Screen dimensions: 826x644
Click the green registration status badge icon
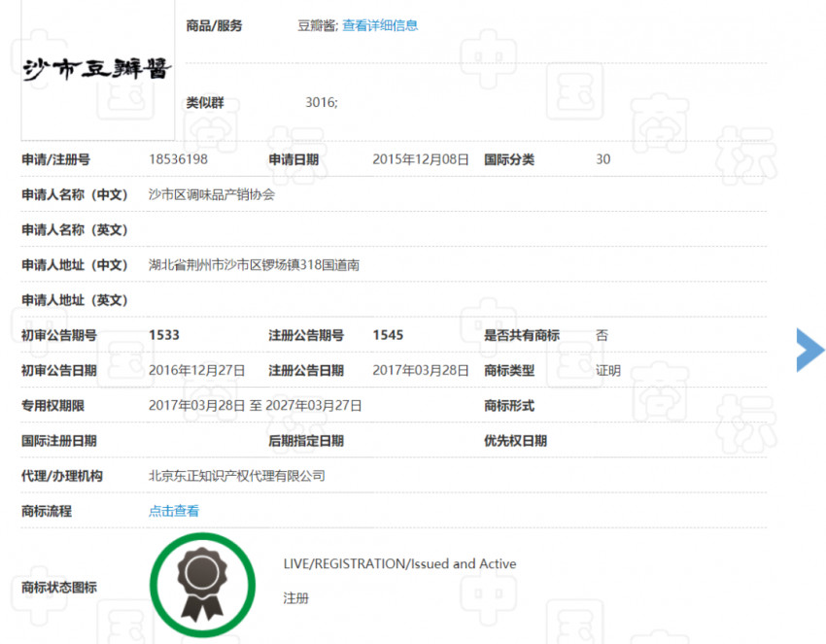point(201,585)
